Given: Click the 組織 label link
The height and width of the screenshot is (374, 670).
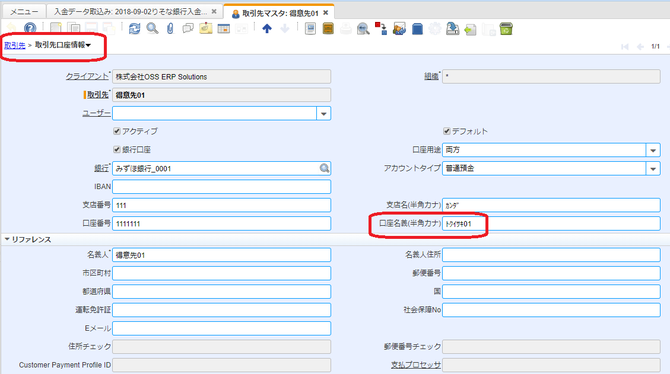Looking at the screenshot, I should (432, 76).
